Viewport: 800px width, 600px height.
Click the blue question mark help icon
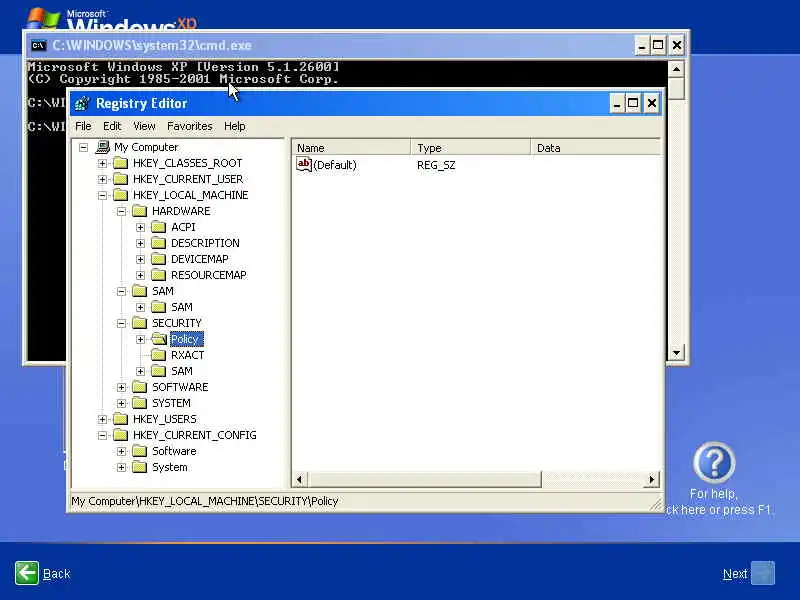714,463
